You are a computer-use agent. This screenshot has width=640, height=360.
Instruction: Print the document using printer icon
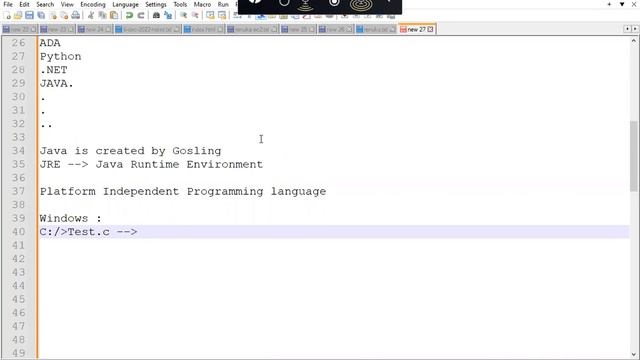click(76, 16)
